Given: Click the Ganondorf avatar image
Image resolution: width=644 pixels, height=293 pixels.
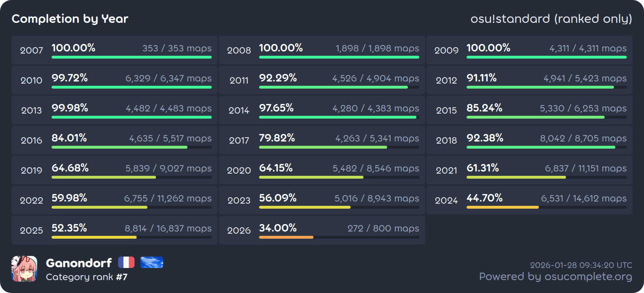Looking at the screenshot, I should (x=24, y=269).
